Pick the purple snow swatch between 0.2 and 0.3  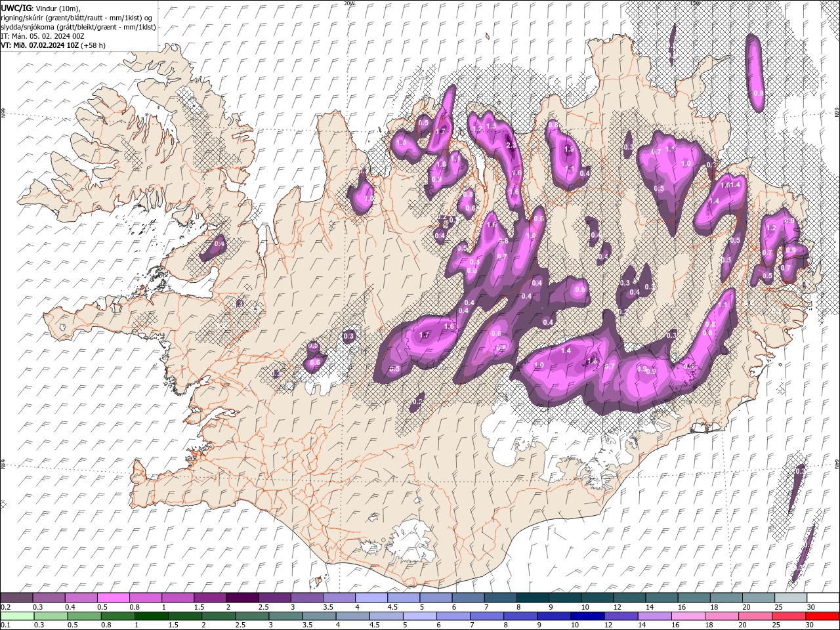(x=16, y=598)
